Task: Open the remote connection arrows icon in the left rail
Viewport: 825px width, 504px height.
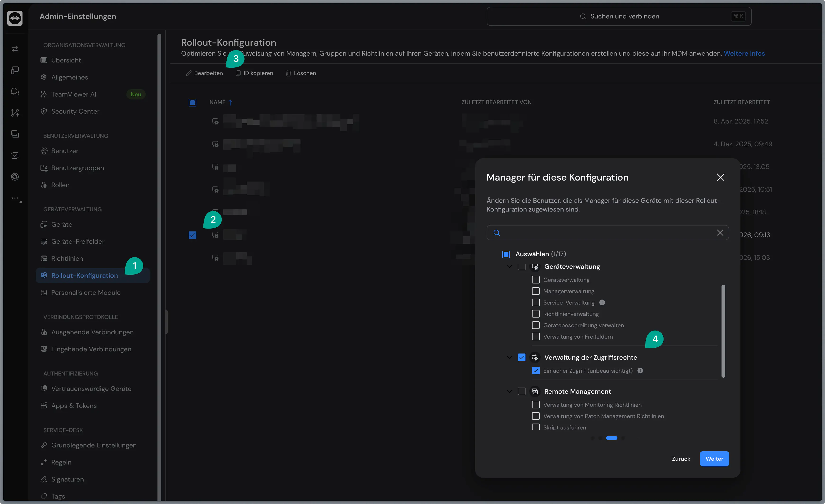Action: pyautogui.click(x=15, y=49)
